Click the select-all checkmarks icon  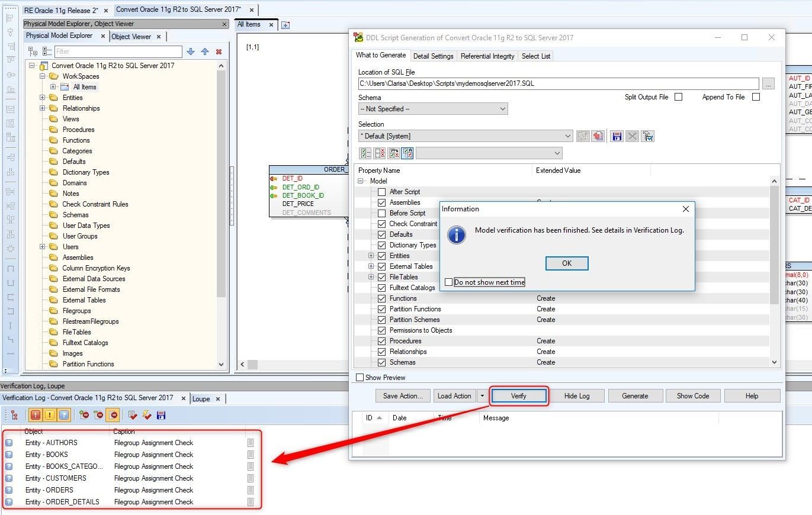click(365, 153)
